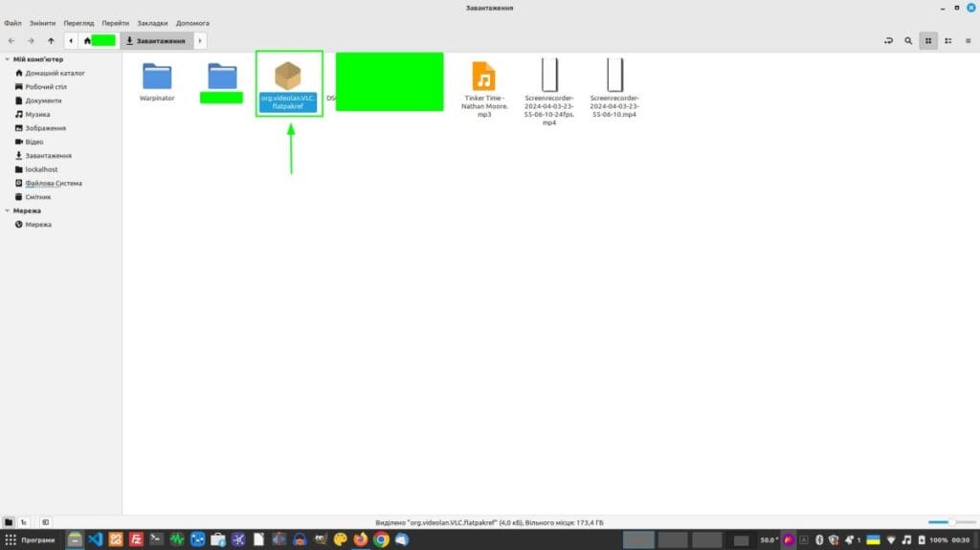Open the 'Програми' applications menu
Viewport: 980px width, 550px height.
31,539
